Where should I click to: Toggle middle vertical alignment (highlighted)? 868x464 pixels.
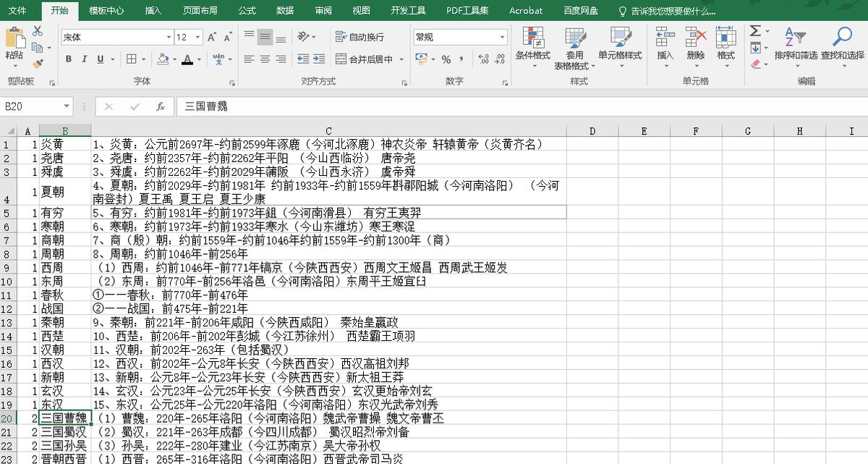pyautogui.click(x=265, y=36)
